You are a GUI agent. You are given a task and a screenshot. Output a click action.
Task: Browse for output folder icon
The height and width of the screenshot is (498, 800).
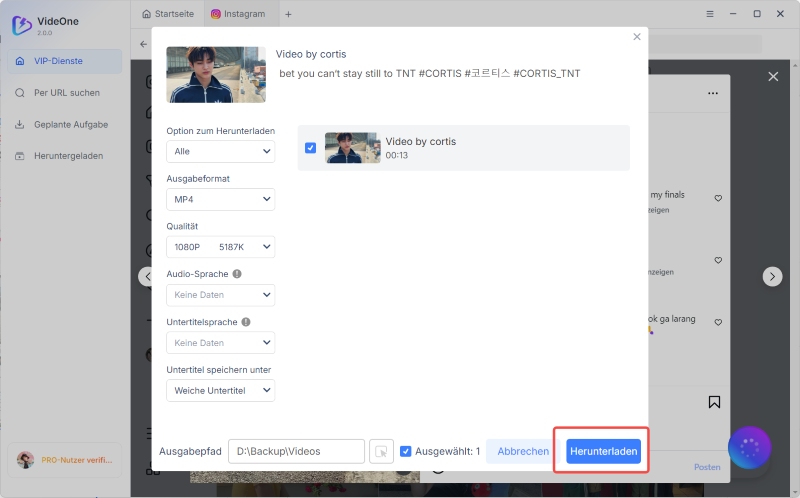pyautogui.click(x=381, y=452)
